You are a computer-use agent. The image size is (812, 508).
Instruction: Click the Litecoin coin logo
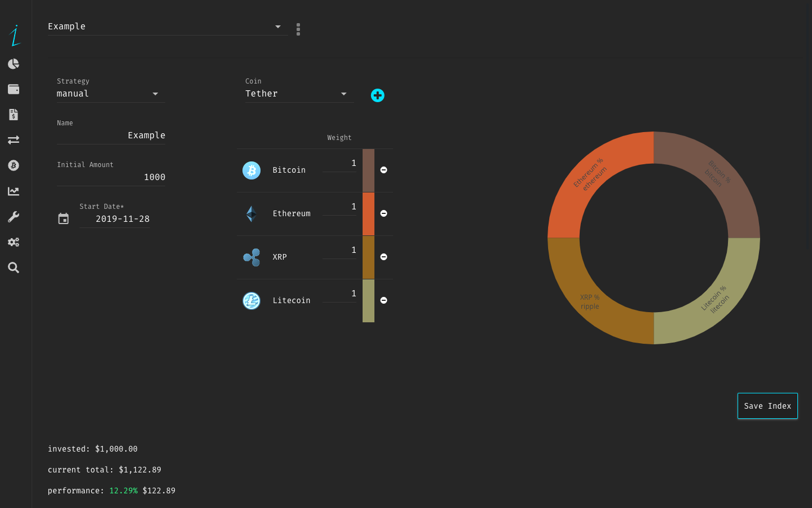[x=251, y=300]
